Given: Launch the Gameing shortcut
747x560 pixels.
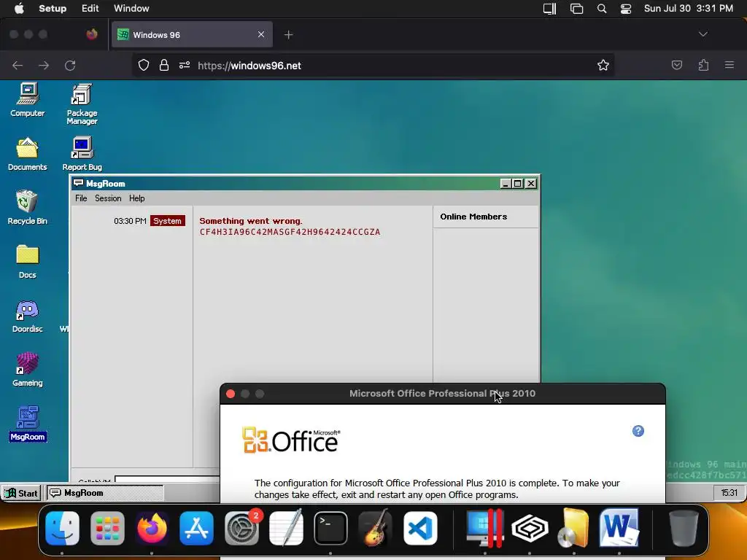Looking at the screenshot, I should coord(28,370).
